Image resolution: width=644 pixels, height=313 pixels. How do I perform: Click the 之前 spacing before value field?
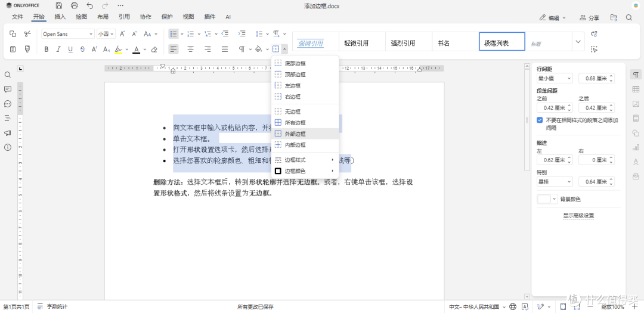pyautogui.click(x=555, y=108)
